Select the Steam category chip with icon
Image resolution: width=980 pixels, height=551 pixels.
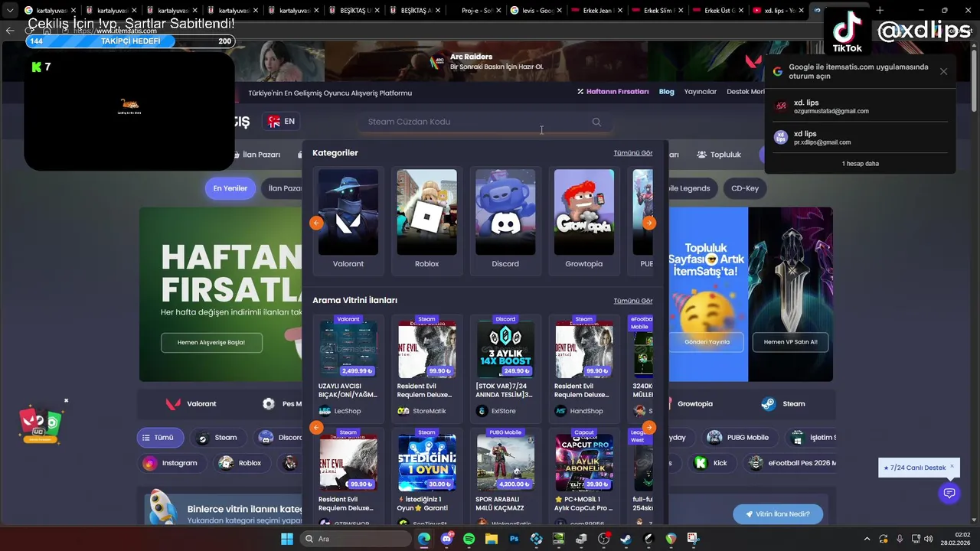(217, 438)
